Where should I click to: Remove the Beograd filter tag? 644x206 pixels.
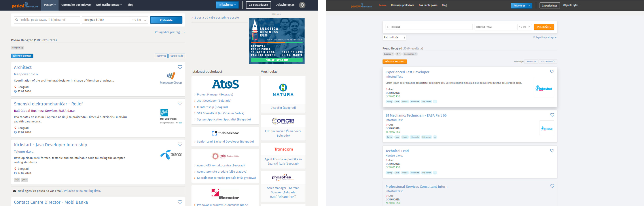point(22,48)
